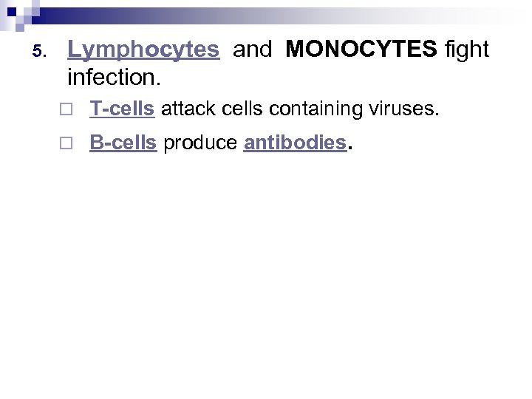Click the word viruses
The image size is (532, 399).
click(406, 110)
